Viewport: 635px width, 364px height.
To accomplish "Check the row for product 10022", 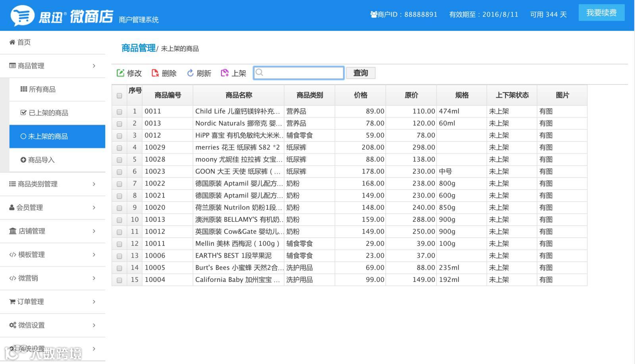I will (119, 184).
